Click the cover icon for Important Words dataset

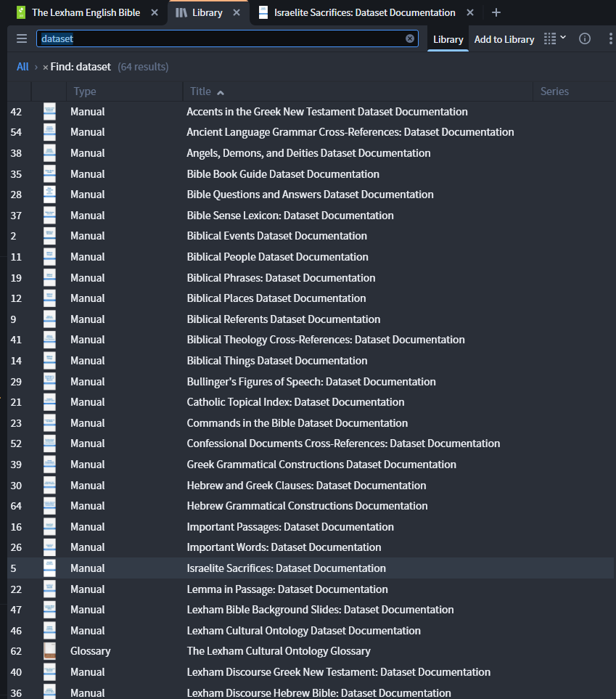49,547
